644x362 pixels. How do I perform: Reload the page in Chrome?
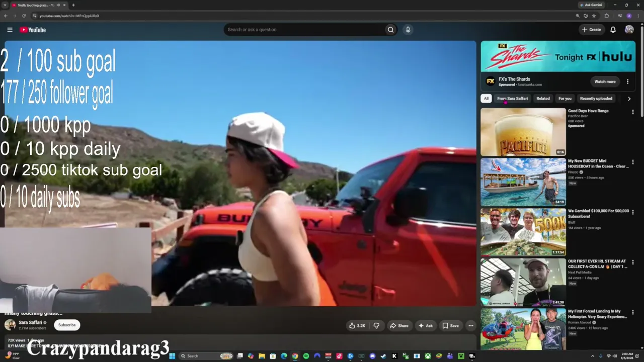(24, 16)
